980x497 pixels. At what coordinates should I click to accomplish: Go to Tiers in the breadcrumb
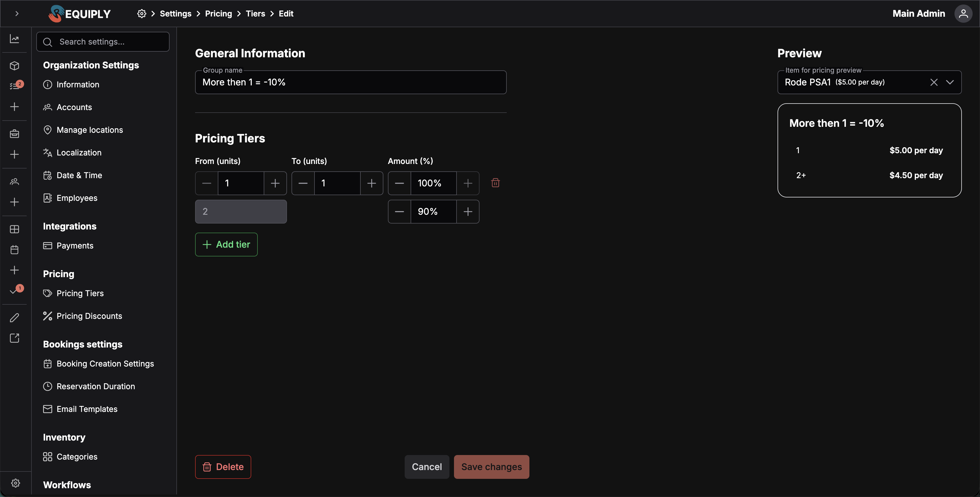(255, 14)
